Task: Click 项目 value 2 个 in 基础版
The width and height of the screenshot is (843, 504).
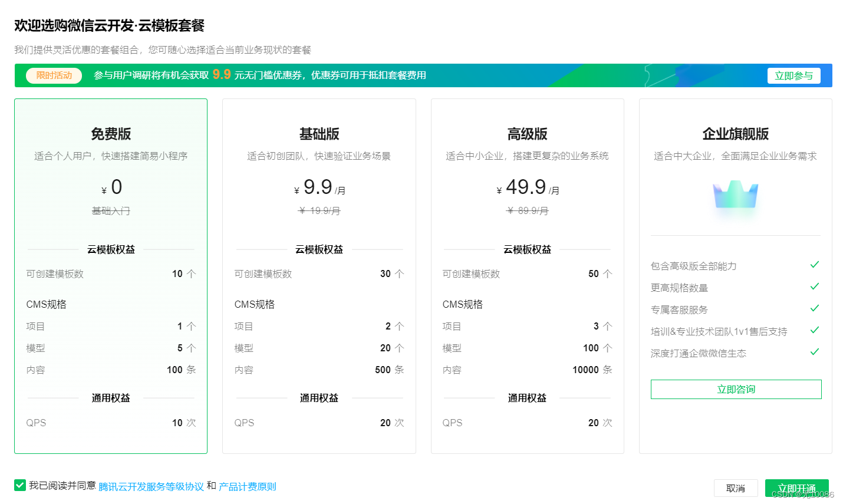Action: tap(395, 326)
